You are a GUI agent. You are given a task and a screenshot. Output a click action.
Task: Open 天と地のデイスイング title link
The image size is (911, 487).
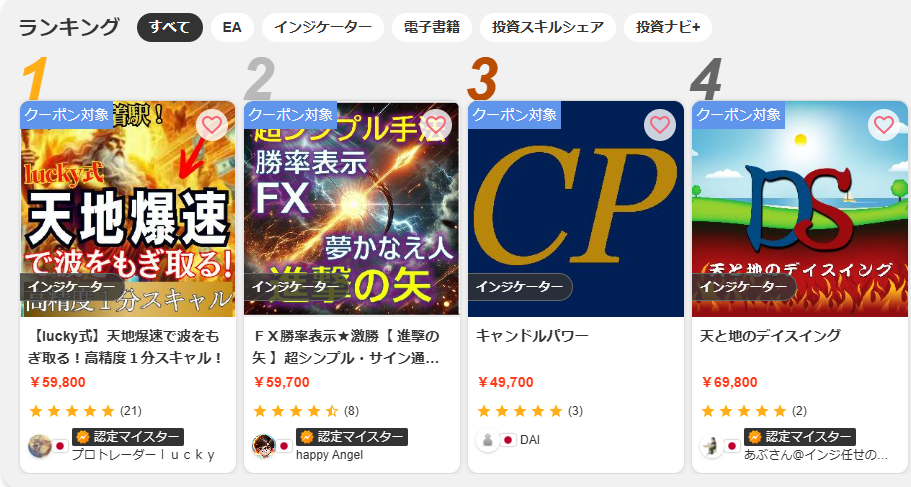click(x=770, y=336)
